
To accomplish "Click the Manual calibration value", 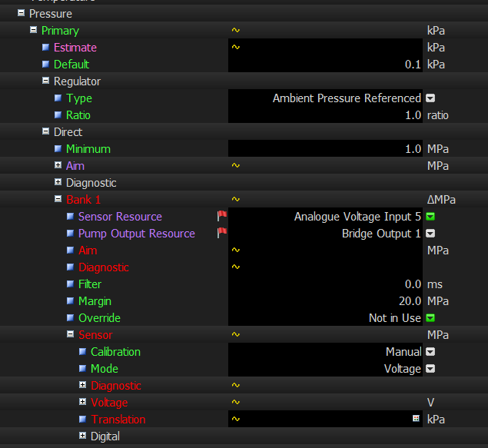I will 403,352.
